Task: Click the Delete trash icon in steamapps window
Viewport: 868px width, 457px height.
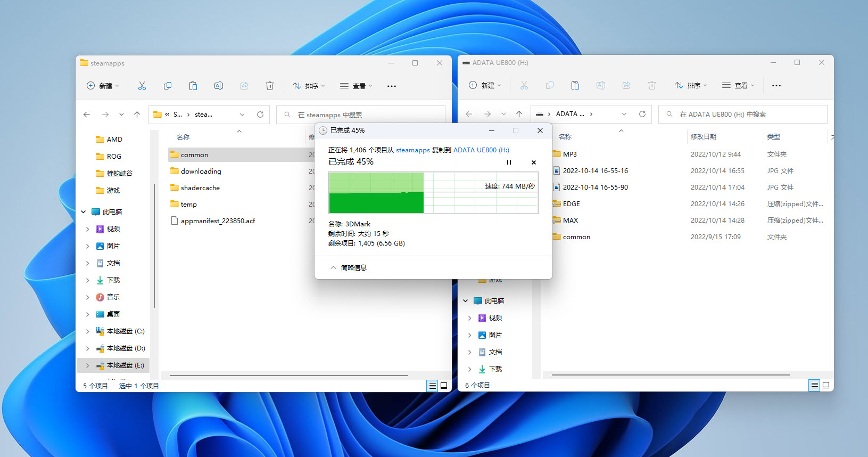Action: (270, 86)
